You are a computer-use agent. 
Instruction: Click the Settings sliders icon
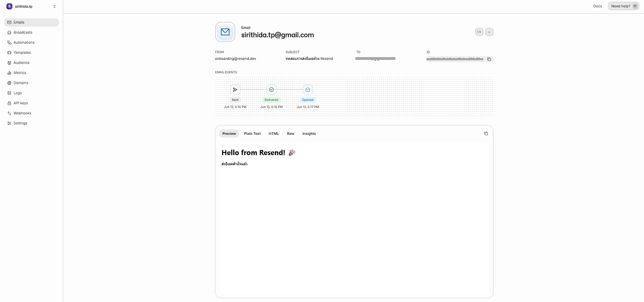tap(9, 123)
